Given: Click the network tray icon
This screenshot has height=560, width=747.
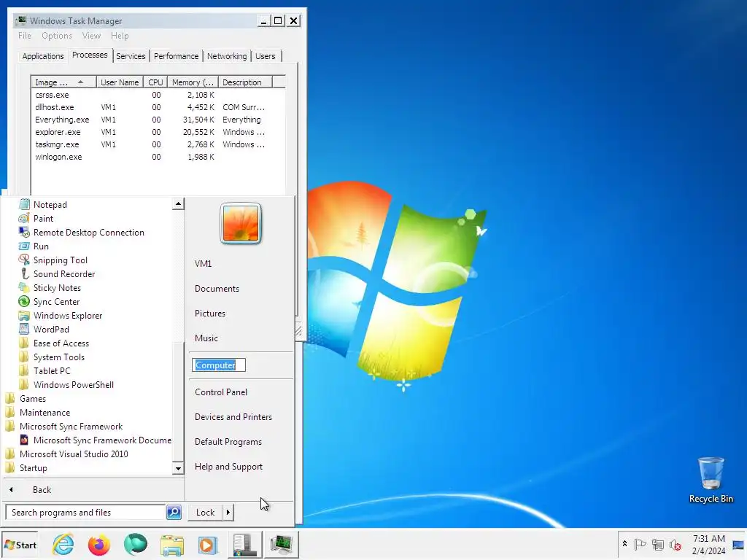Looking at the screenshot, I should (658, 544).
